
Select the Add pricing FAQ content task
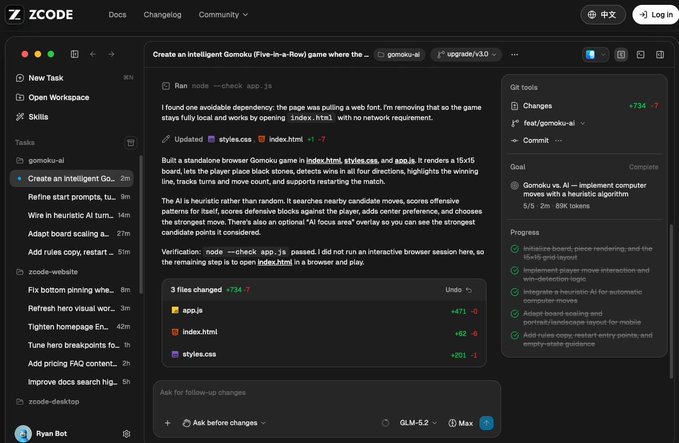[x=71, y=364]
